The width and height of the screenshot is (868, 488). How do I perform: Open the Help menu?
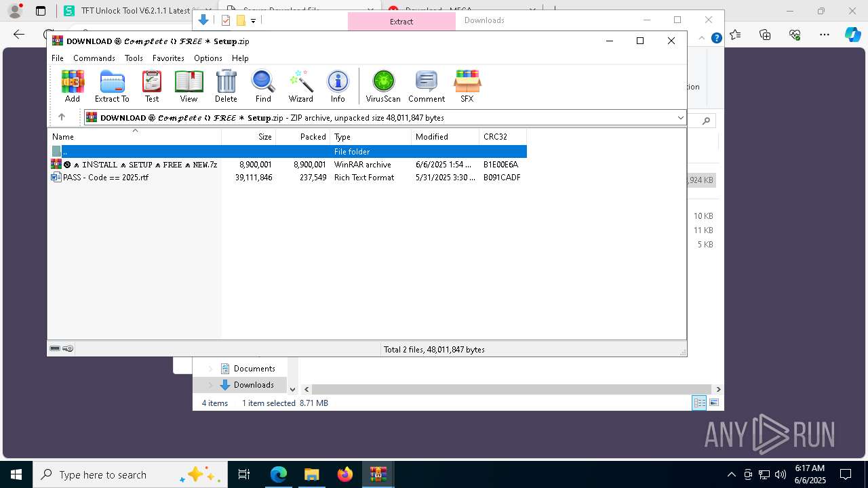point(240,58)
